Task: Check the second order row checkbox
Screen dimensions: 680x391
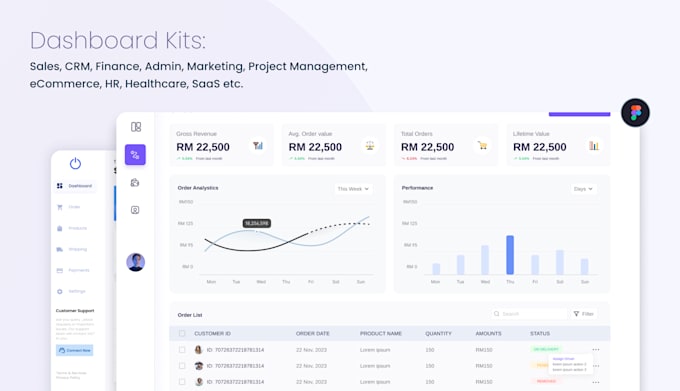Action: click(182, 365)
